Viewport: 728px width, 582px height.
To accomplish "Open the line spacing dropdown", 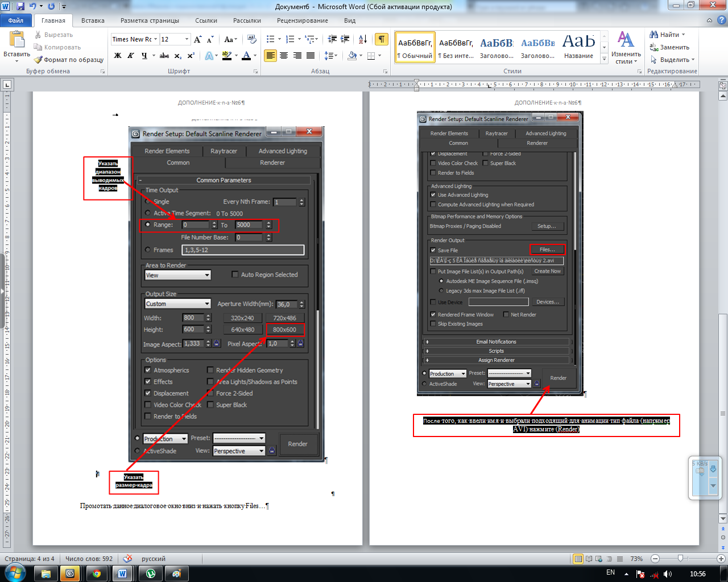I will 330,56.
